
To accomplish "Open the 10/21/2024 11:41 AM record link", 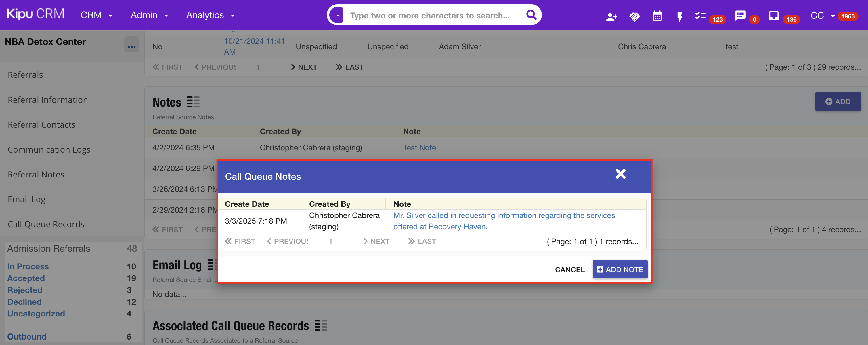I will point(255,47).
